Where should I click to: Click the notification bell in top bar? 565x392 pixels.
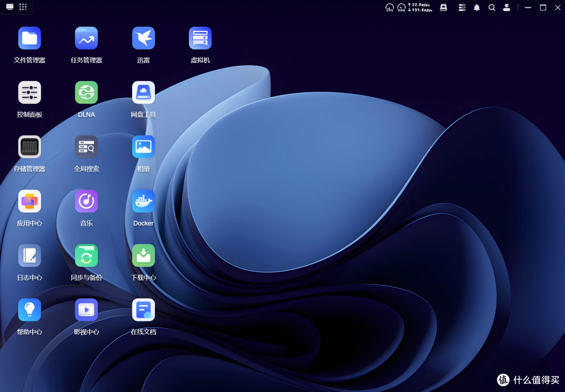477,7
